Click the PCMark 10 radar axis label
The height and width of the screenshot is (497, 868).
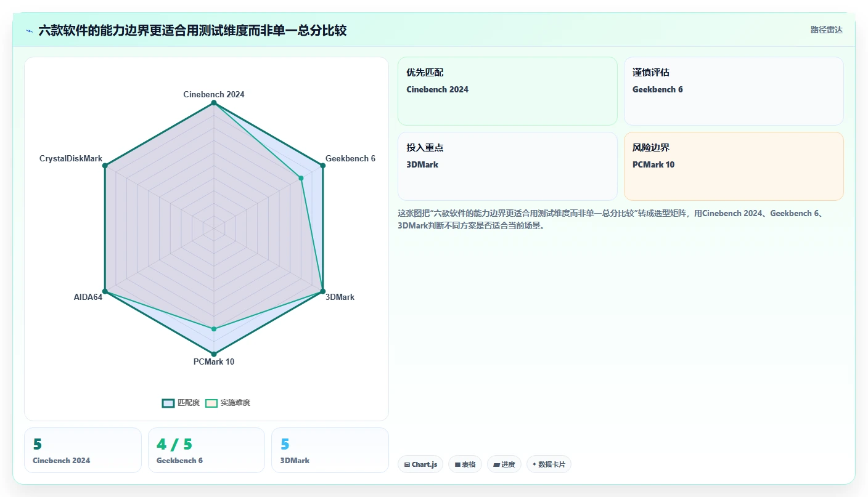[x=214, y=362]
